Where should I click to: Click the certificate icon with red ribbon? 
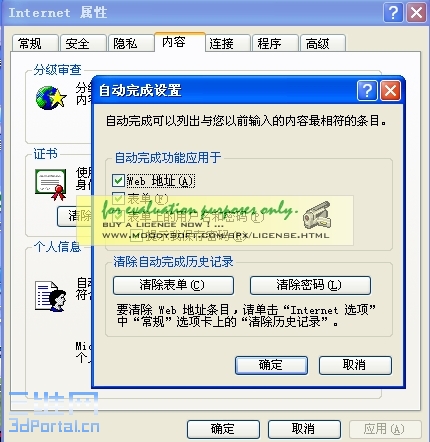51,185
